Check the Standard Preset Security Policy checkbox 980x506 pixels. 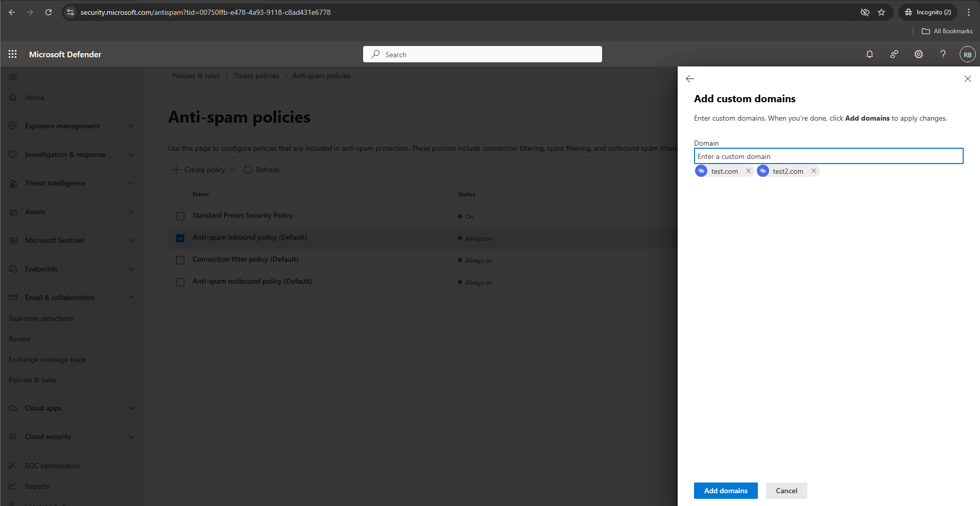point(180,216)
